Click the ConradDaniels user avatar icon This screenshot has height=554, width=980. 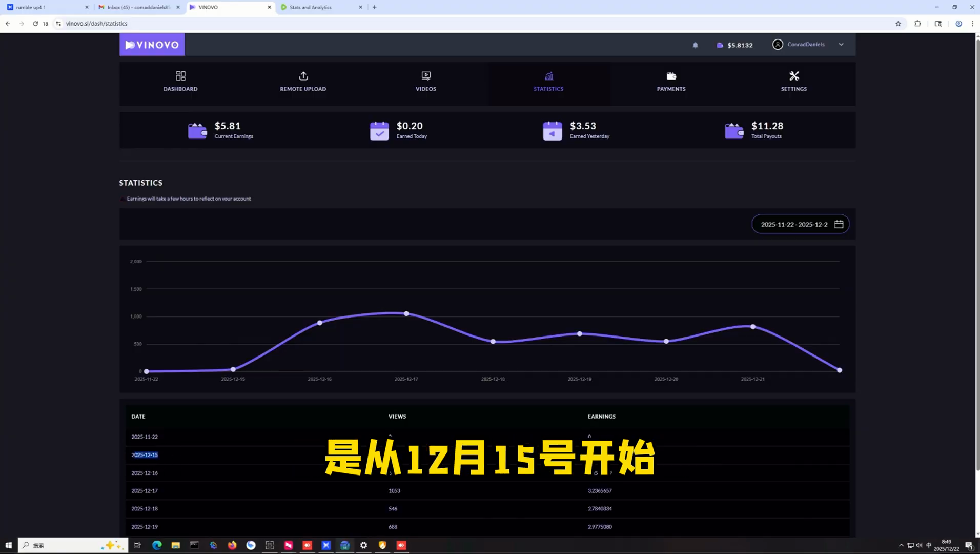pyautogui.click(x=778, y=45)
